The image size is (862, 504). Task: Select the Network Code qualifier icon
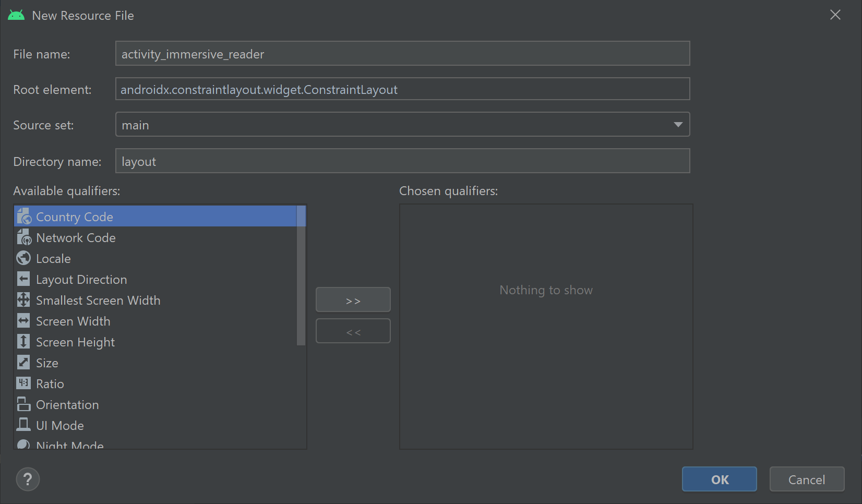pos(23,237)
